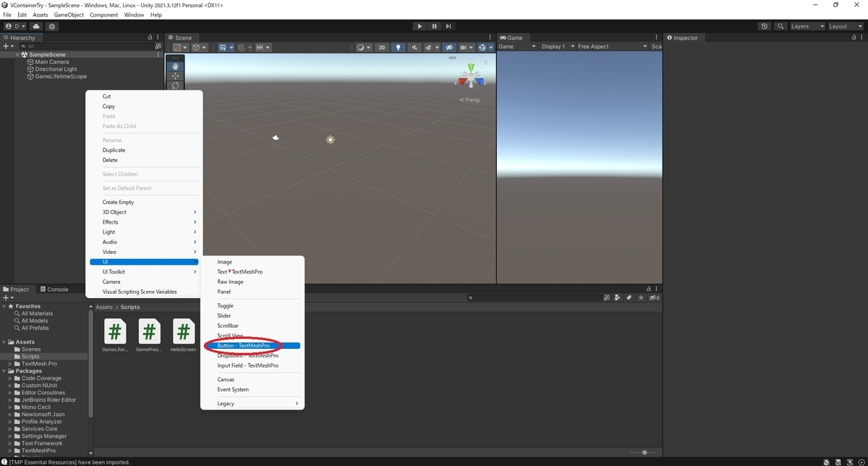Collapse the SampleScene in the Hierarchy

[x=17, y=54]
